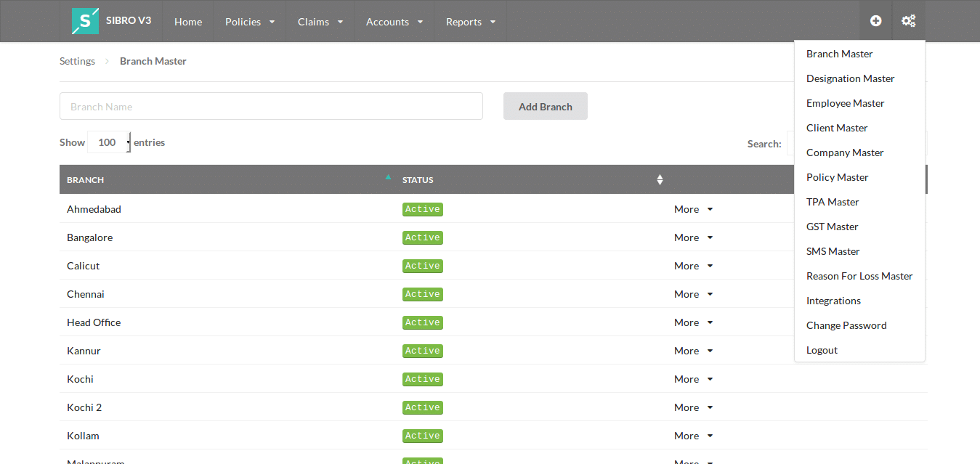The width and height of the screenshot is (980, 464).
Task: Select TPA Master menu item
Action: point(859,202)
